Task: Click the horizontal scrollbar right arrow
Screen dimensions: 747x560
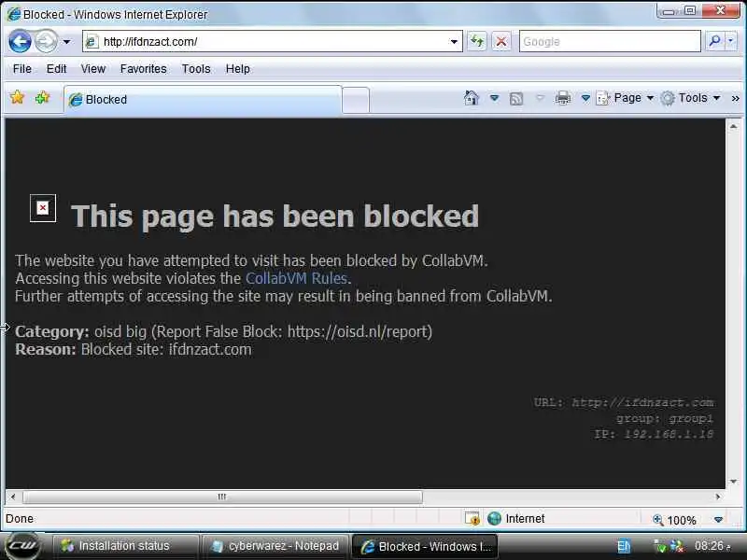Action: (x=718, y=497)
